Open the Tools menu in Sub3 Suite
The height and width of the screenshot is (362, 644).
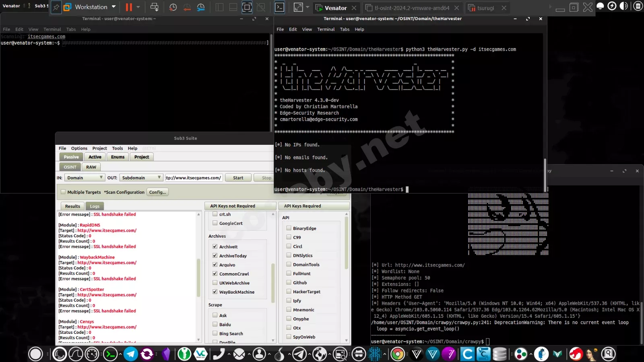coord(117,148)
